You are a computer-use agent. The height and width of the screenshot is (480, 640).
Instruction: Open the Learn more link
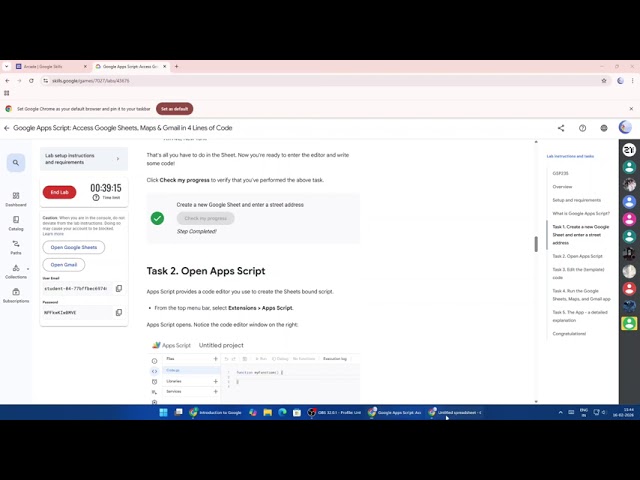[53, 234]
